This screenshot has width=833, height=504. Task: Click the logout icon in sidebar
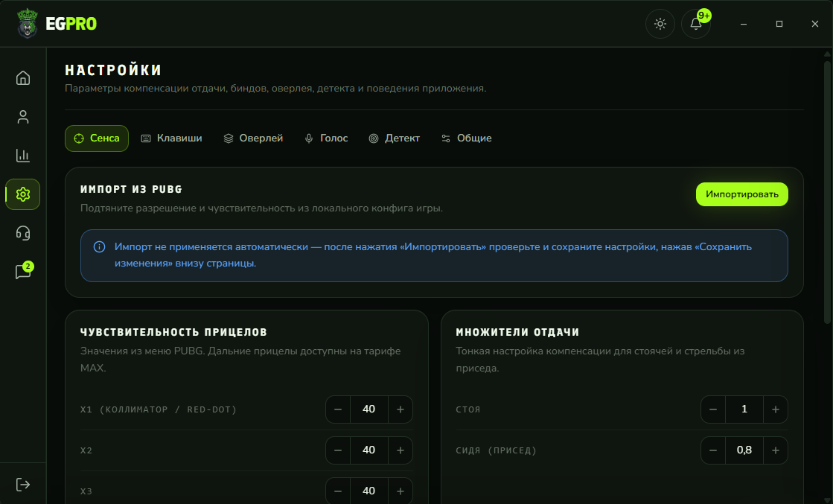(x=23, y=485)
